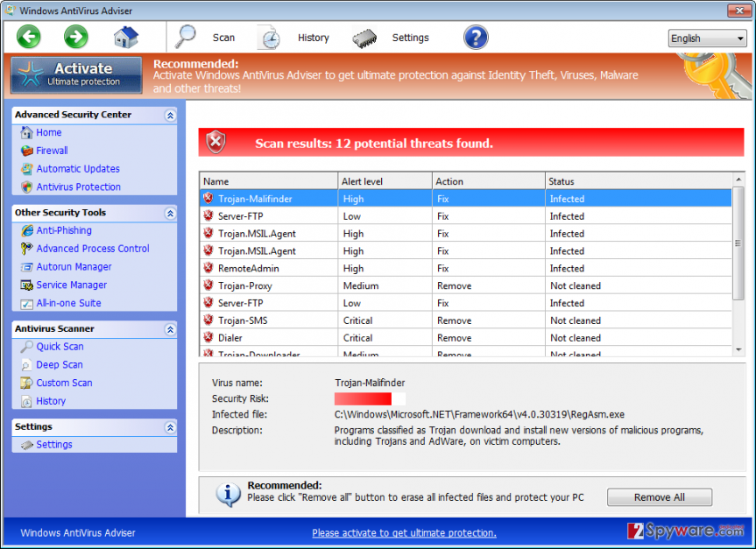
Task: Open the Service Manager link
Action: point(71,285)
